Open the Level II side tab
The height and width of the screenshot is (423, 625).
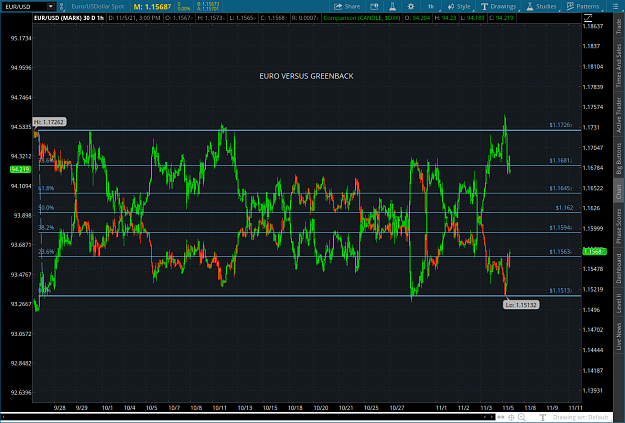pos(618,303)
